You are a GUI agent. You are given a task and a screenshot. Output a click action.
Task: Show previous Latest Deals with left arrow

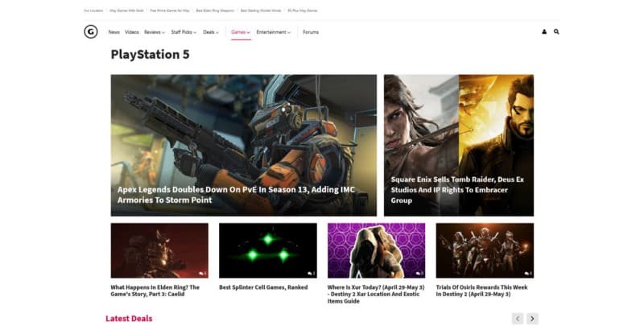(518, 318)
